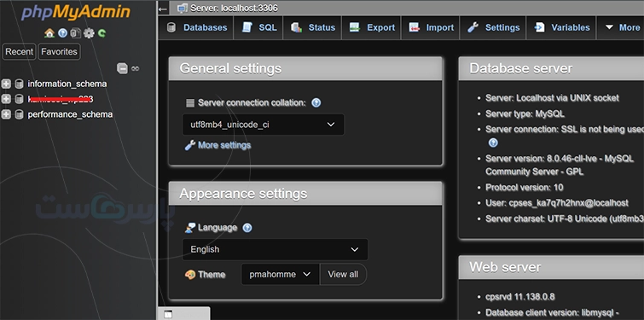
Task: Open SSL connection help icon
Action: (x=493, y=143)
